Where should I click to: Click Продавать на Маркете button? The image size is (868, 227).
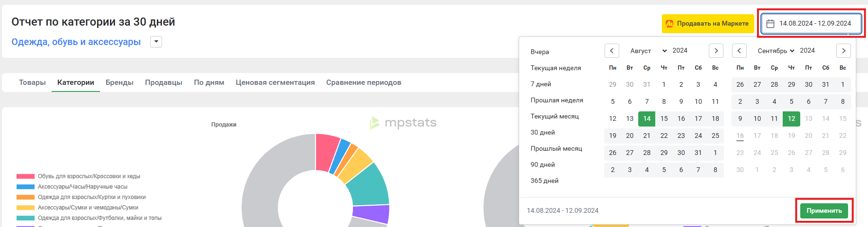click(708, 23)
